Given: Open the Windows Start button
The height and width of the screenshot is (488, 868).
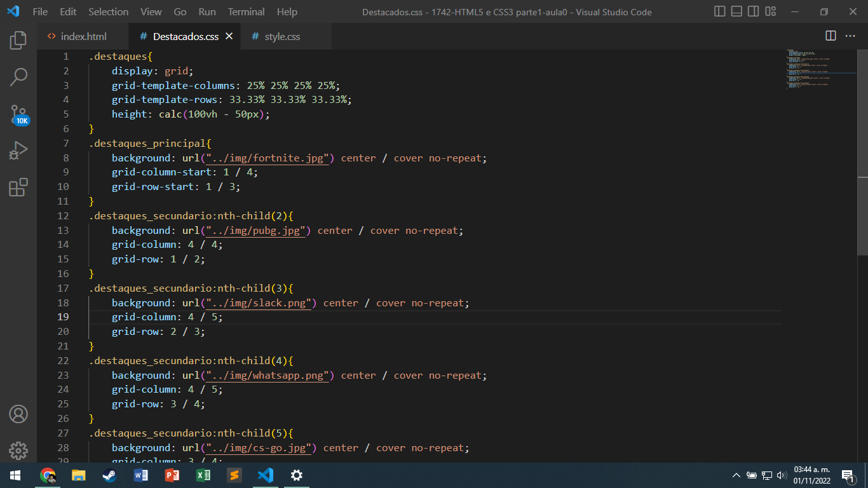Looking at the screenshot, I should (15, 475).
